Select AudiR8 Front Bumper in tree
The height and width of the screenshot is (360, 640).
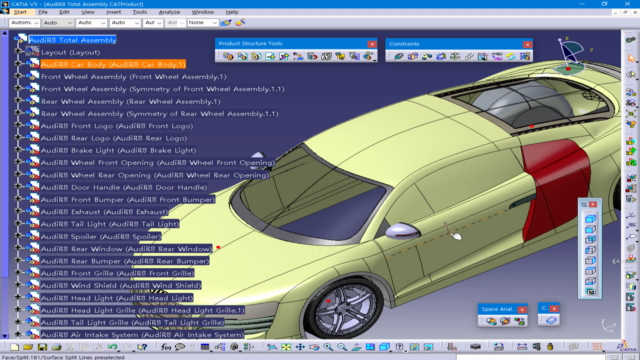click(127, 200)
